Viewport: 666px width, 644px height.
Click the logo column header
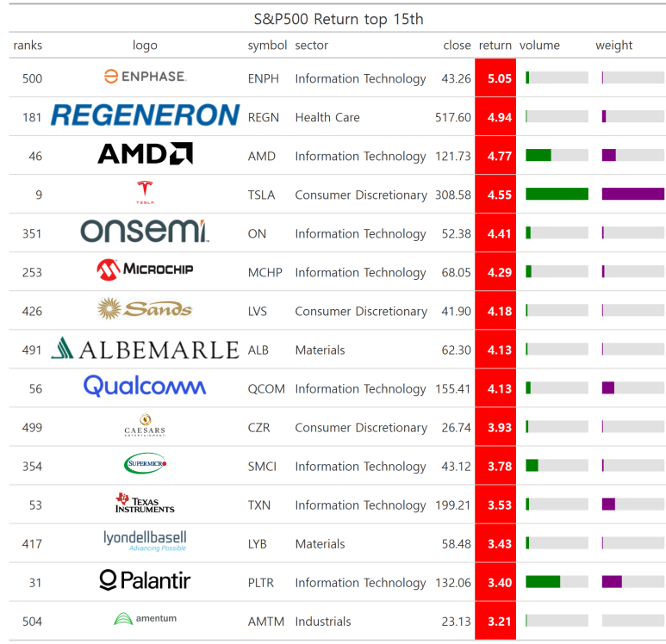click(145, 45)
